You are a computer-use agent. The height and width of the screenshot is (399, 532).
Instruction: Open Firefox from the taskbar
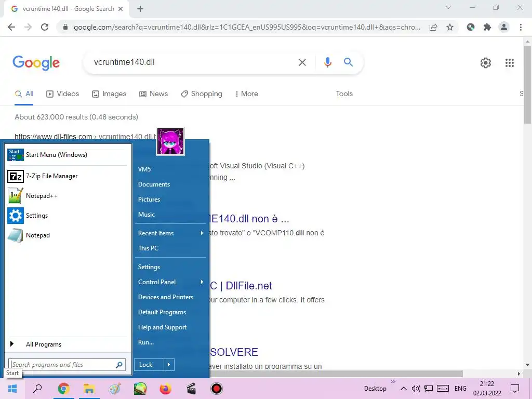pos(166,389)
